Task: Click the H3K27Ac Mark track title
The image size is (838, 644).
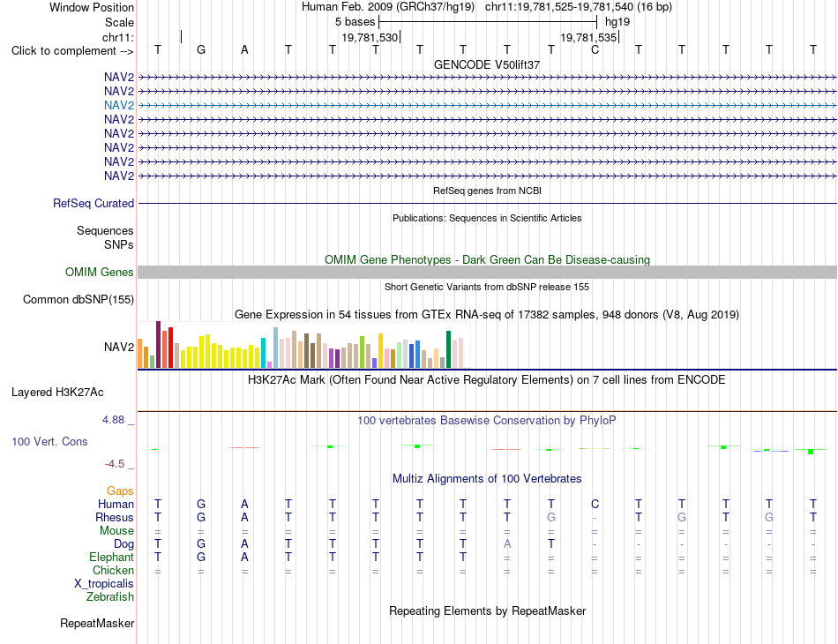Action: pyautogui.click(x=487, y=380)
